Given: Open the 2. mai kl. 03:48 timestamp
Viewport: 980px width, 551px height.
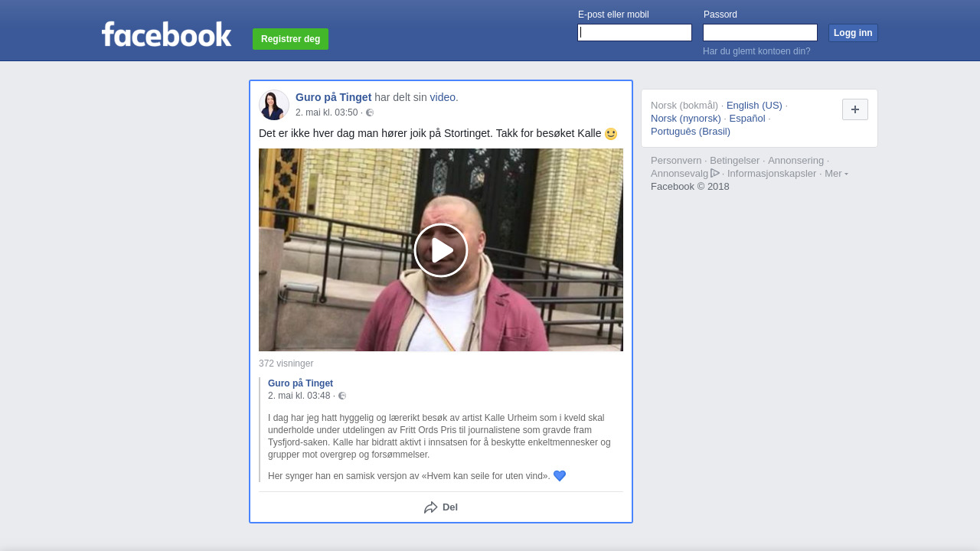Looking at the screenshot, I should [x=299, y=396].
